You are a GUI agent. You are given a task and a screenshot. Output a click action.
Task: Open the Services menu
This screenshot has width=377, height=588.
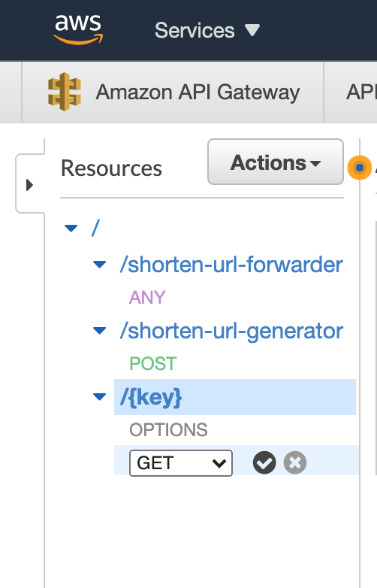point(207,30)
